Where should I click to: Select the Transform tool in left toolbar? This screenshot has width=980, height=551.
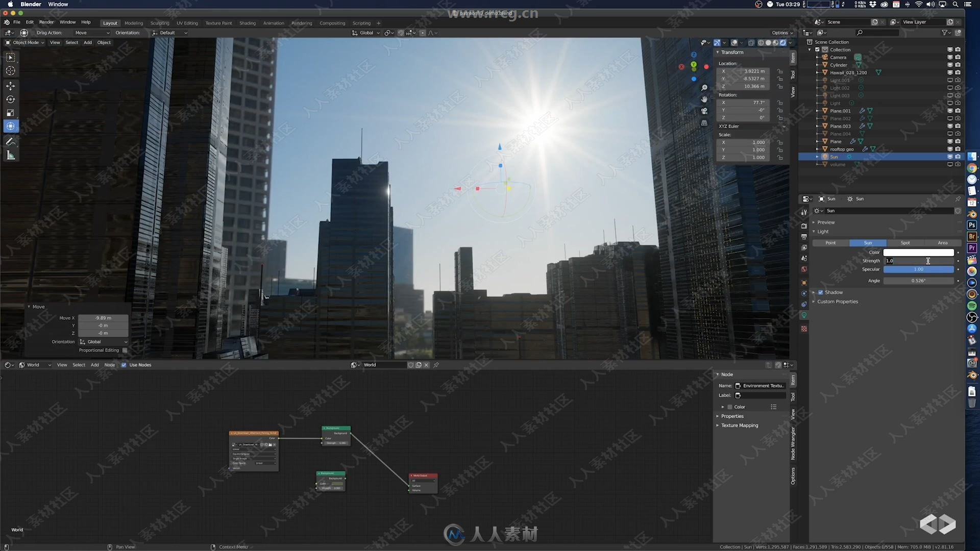10,126
